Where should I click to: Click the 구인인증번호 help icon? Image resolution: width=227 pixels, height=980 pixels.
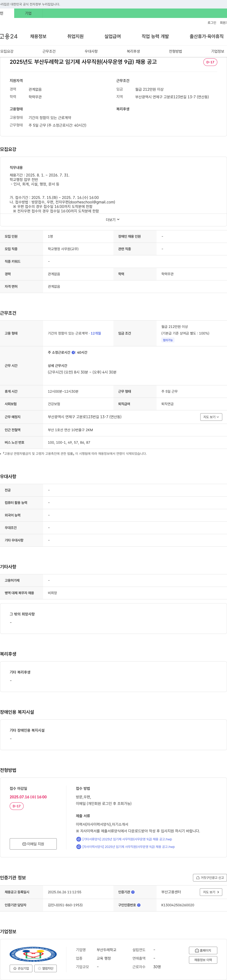pos(139,905)
